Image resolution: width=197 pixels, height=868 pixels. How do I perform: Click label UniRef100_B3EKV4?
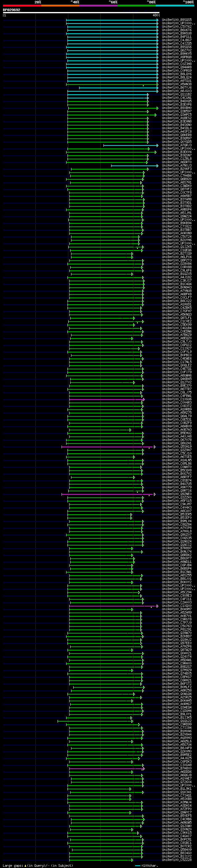click(177, 152)
